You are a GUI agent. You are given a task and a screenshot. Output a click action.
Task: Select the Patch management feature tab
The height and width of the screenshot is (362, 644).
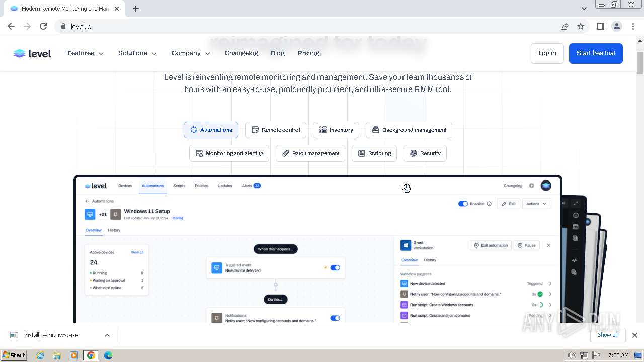[x=310, y=153]
